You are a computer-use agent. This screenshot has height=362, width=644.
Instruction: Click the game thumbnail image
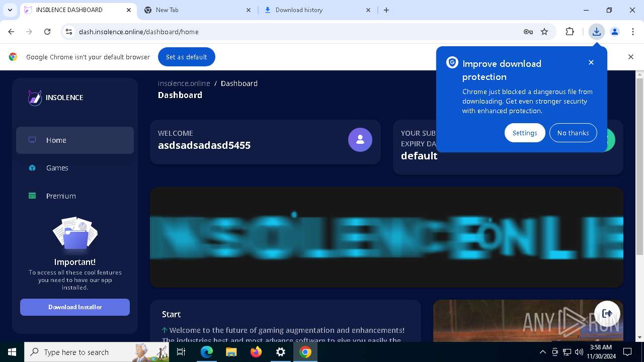pyautogui.click(x=528, y=321)
